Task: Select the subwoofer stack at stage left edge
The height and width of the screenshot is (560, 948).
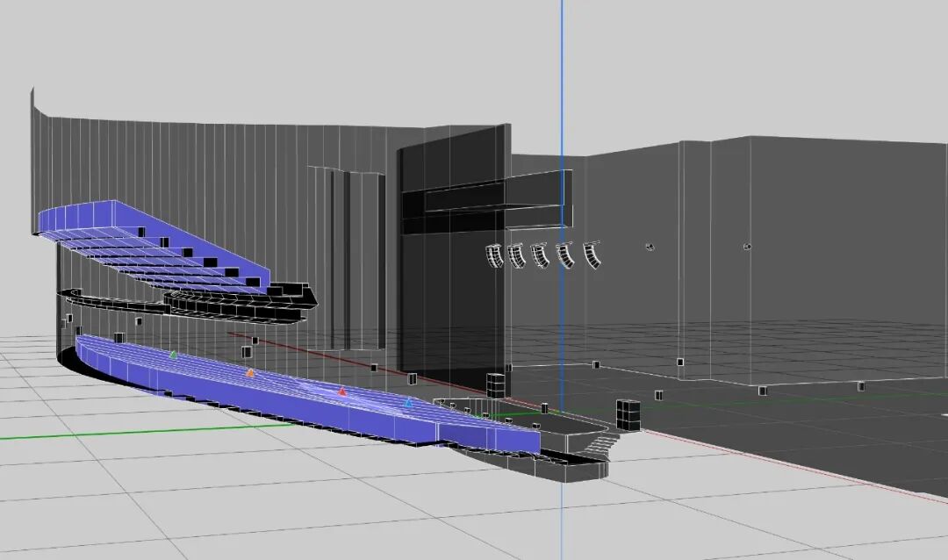Action: 496,386
